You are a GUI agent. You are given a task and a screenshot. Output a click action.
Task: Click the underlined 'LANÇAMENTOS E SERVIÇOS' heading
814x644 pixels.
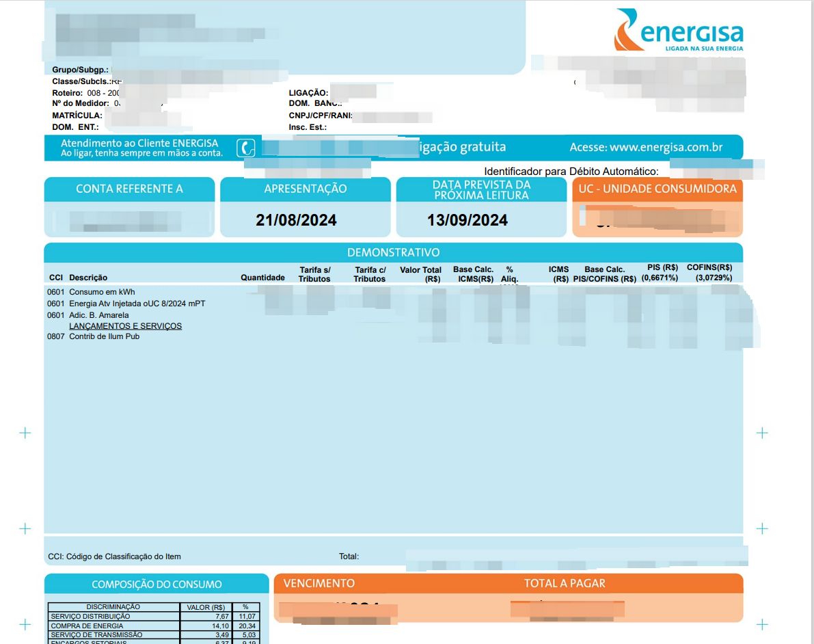126,326
